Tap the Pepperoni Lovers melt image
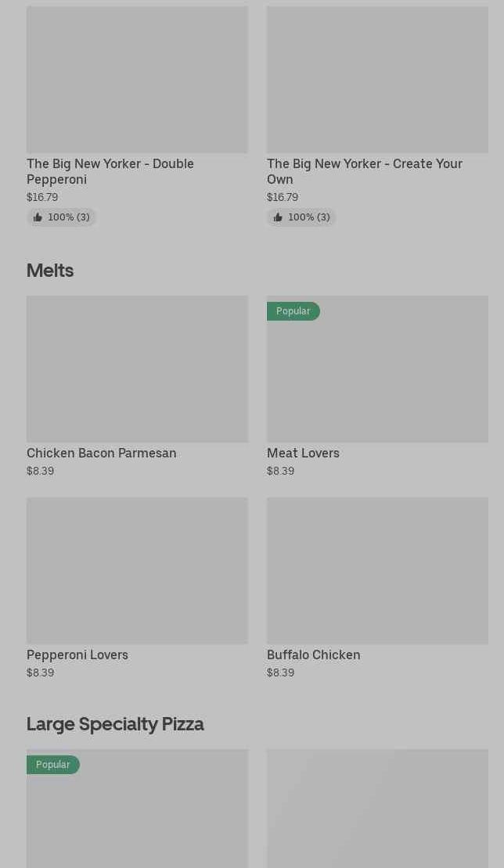The height and width of the screenshot is (868, 504). pyautogui.click(x=137, y=571)
